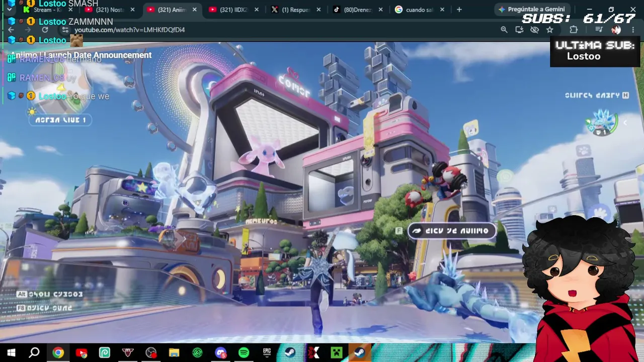644x362 pixels.
Task: Open the red YouTube Chrome app in taskbar
Action: click(x=81, y=353)
